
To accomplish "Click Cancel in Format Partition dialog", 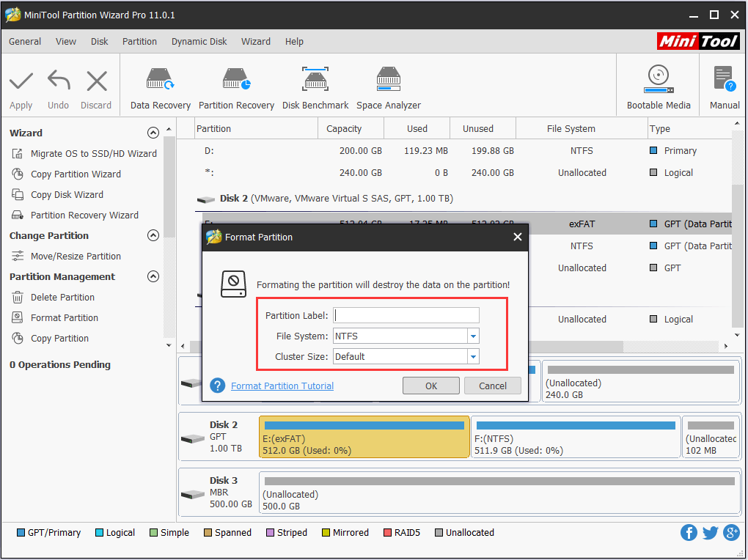I will (x=493, y=386).
